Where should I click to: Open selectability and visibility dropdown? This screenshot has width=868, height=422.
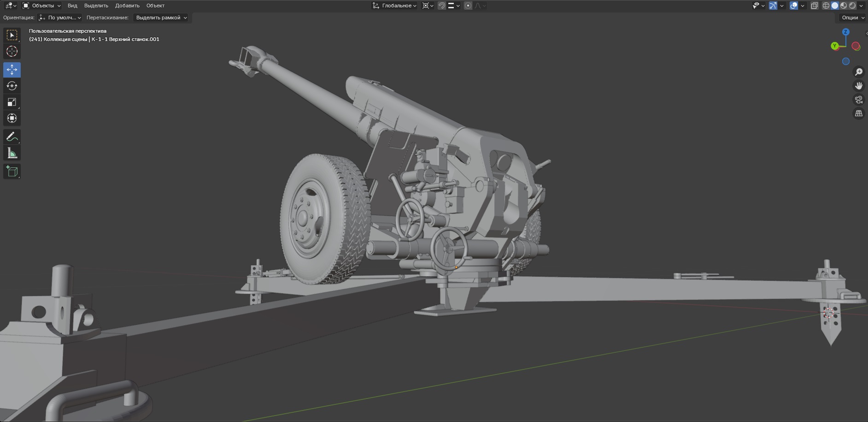[758, 6]
